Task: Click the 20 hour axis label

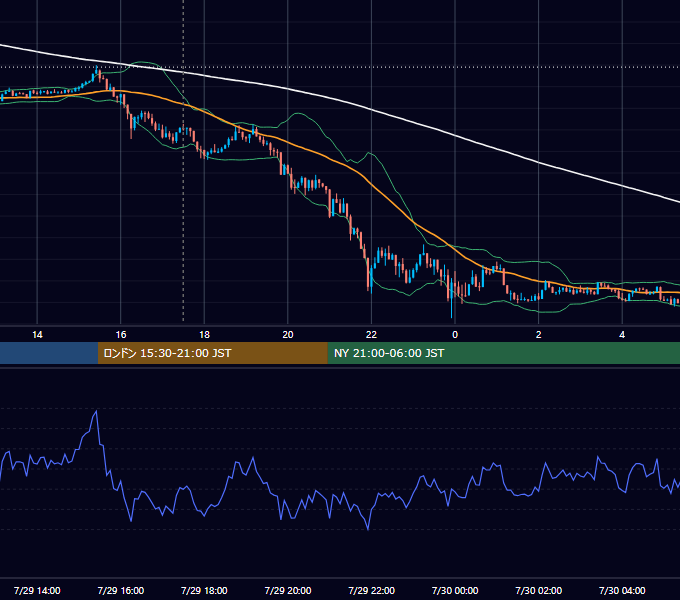Action: coord(288,335)
